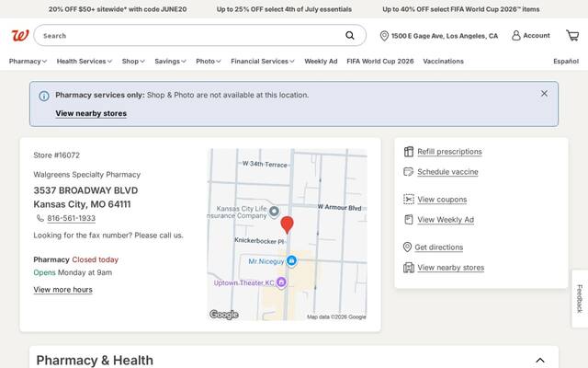Viewport: 588px width, 368px height.
Task: Click the Store #16072 text
Action: point(57,155)
